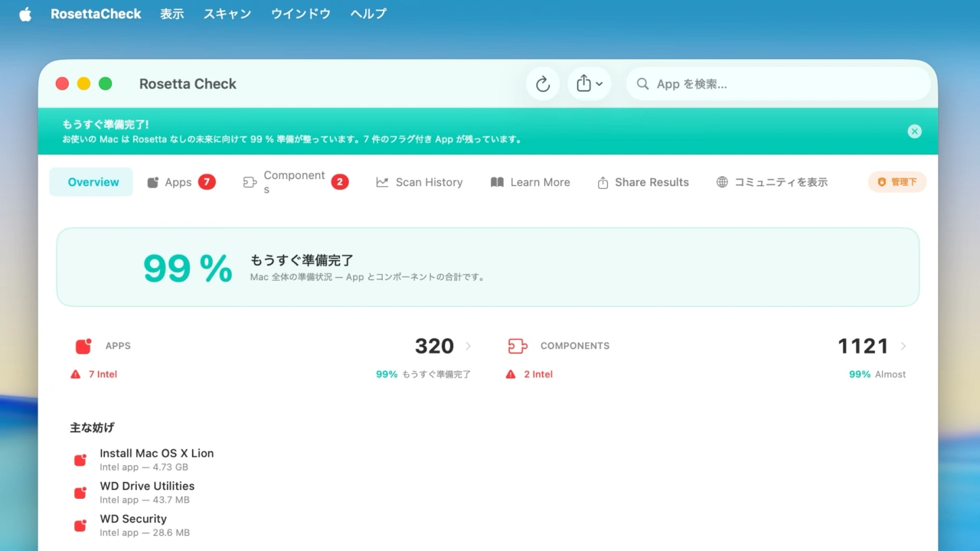Click the green zoom window button

105,83
